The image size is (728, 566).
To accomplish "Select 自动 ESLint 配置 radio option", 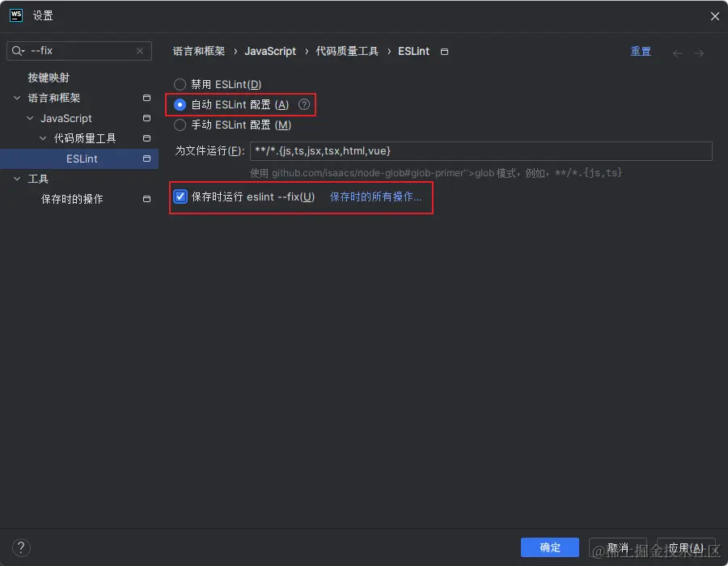I will click(180, 105).
